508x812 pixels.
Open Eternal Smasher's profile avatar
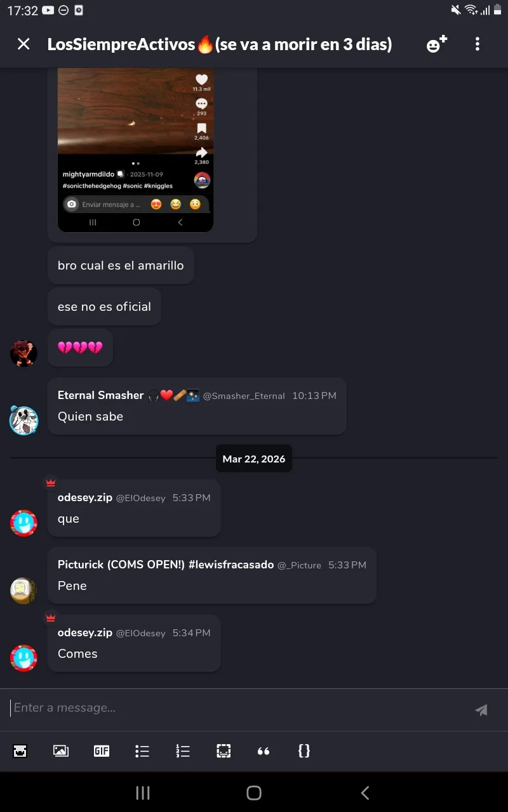coord(24,421)
